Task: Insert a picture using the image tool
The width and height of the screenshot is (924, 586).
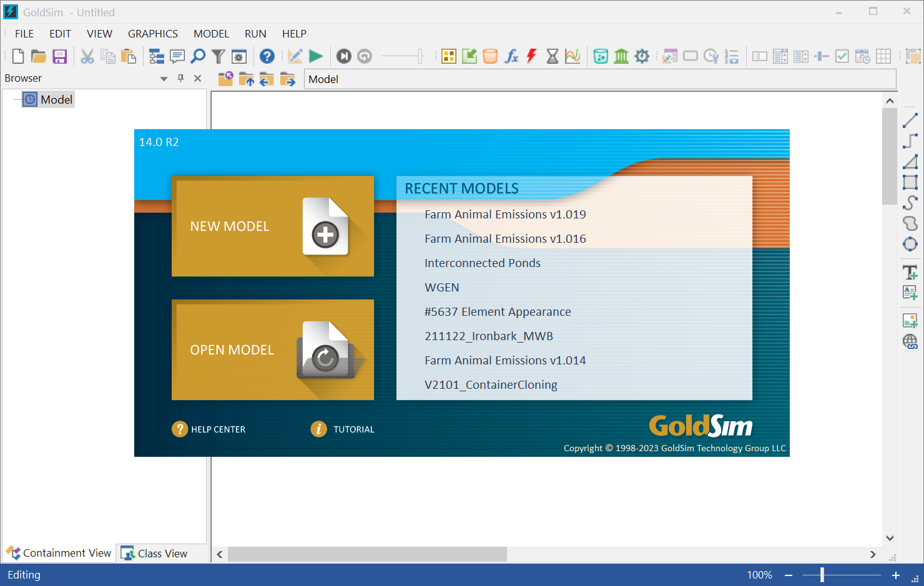Action: point(910,320)
